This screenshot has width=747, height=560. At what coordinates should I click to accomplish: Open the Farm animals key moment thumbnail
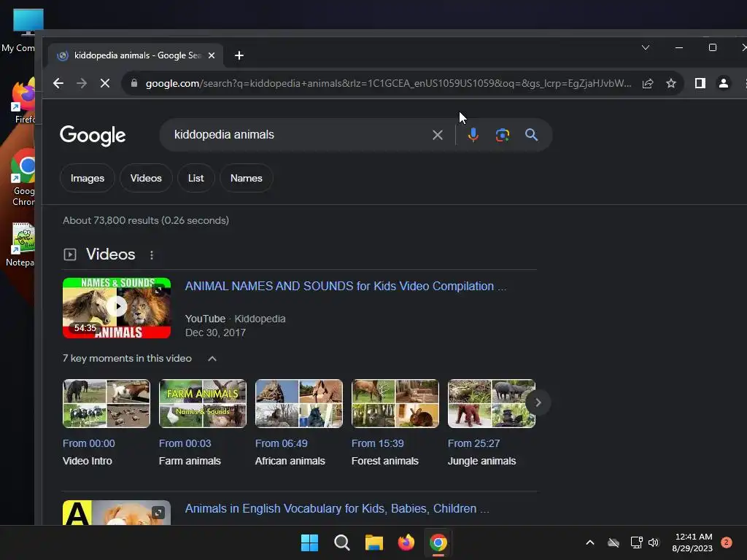tap(203, 403)
